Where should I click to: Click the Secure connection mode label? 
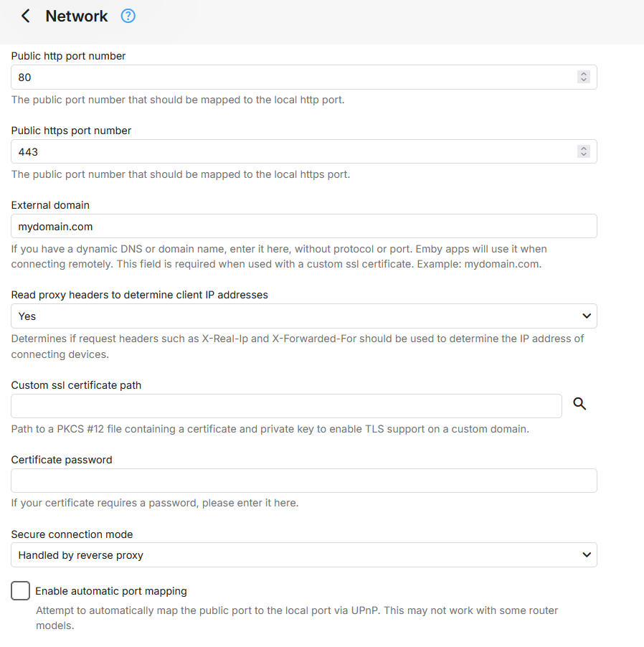point(72,534)
